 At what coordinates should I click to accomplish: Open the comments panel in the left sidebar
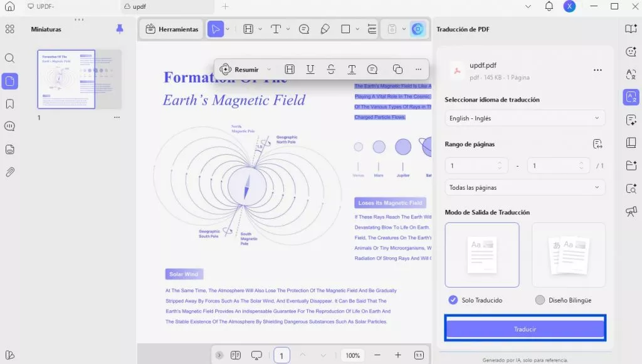(x=10, y=126)
